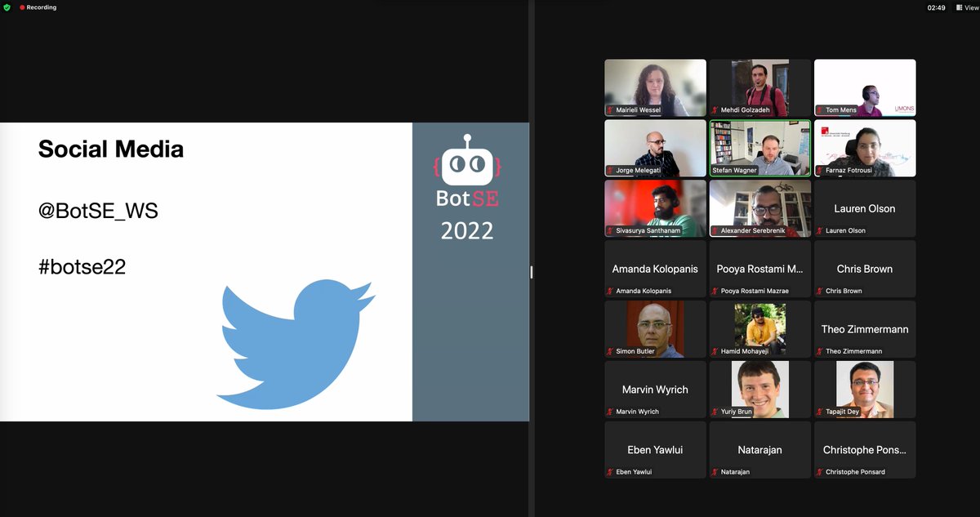The width and height of the screenshot is (980, 517).
Task: Select Eben Yawlui's participant tile
Action: pyautogui.click(x=655, y=450)
